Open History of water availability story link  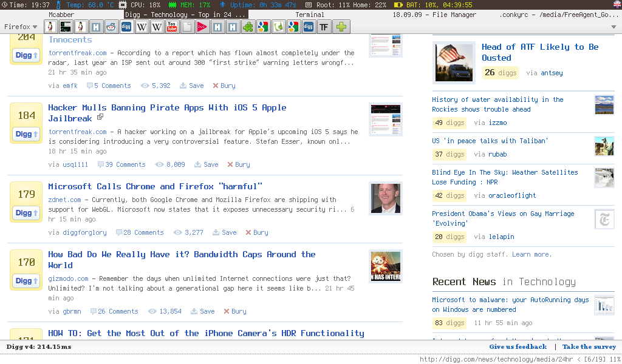[498, 104]
